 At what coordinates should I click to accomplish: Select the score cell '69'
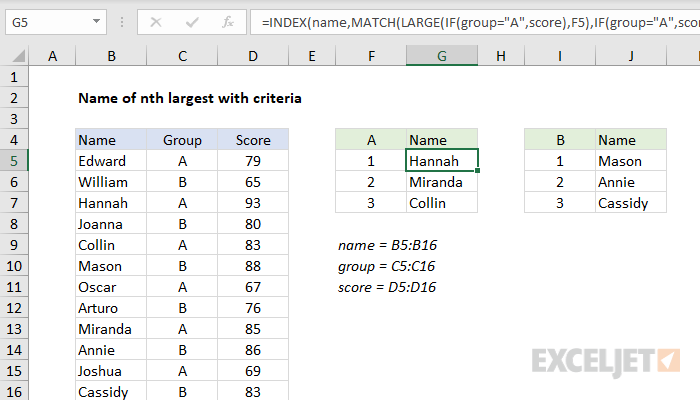[253, 371]
